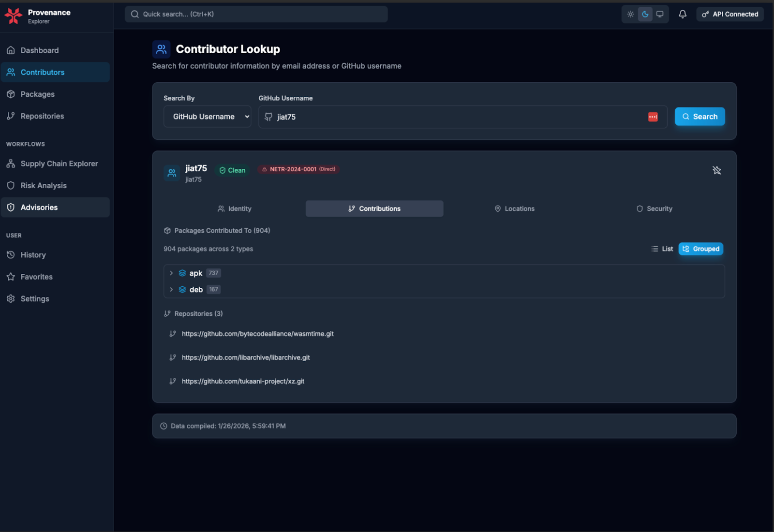Switch to the Identity tab
Viewport: 774px width, 532px height.
(235, 208)
